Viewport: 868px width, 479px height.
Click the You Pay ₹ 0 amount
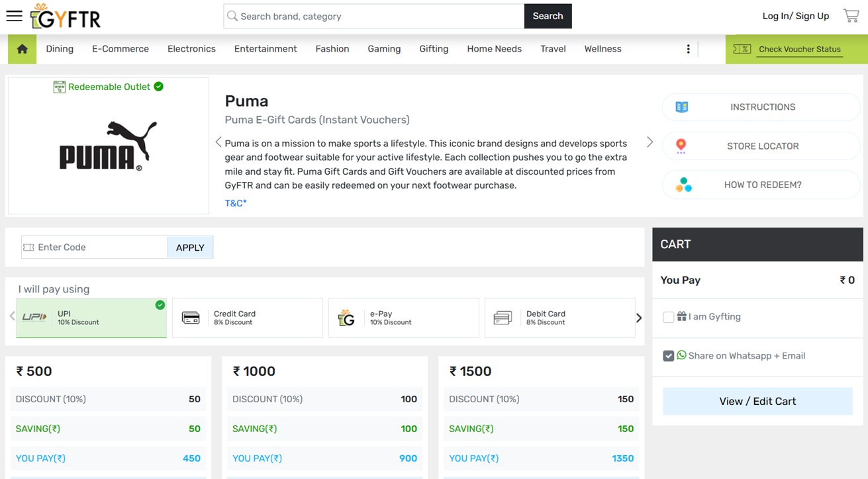[847, 280]
